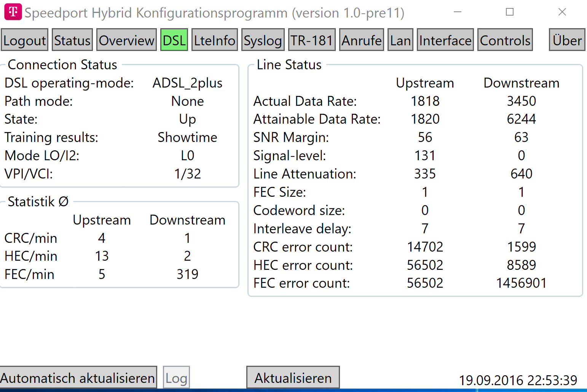Click downstream Actual Data Rate 3450
The height and width of the screenshot is (392, 587).
coord(521,101)
